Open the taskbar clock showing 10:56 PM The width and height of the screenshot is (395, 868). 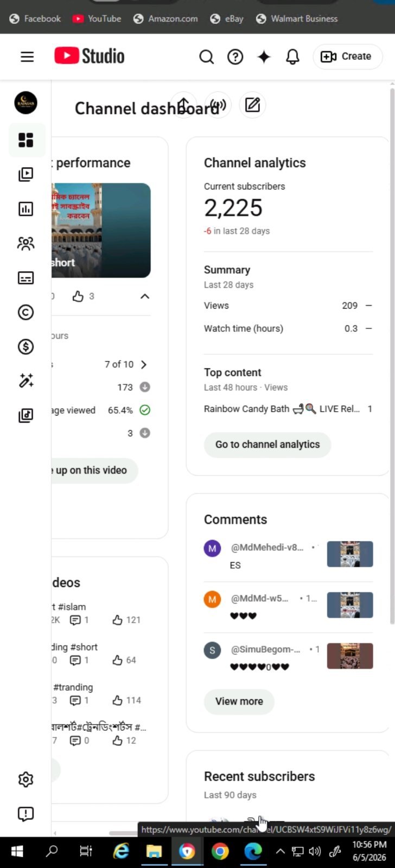(x=369, y=852)
